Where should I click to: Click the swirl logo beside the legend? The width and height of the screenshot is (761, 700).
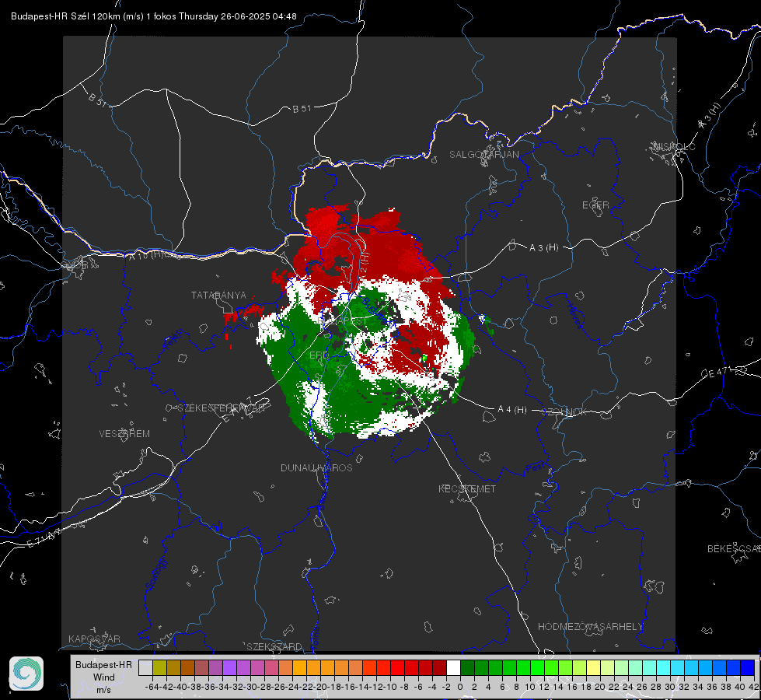pyautogui.click(x=26, y=674)
